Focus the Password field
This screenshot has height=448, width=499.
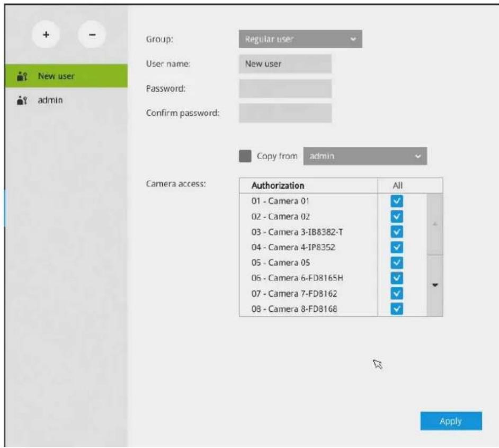285,89
